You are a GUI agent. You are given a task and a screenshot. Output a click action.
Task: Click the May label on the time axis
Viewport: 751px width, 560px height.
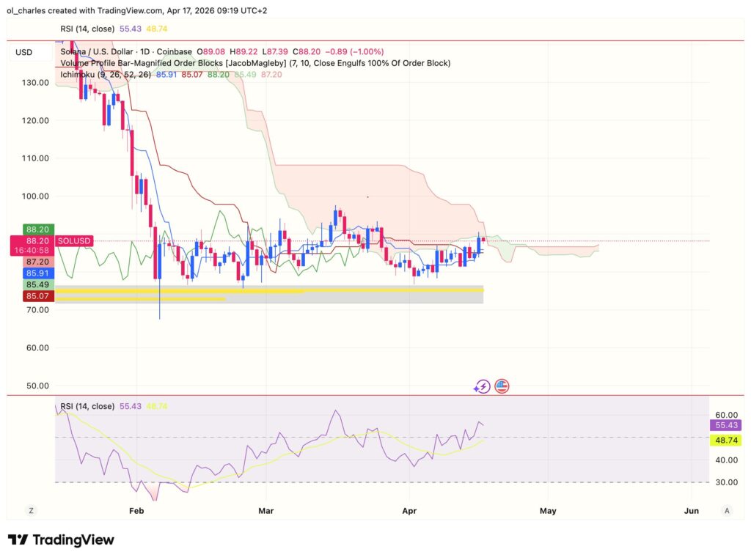click(x=548, y=511)
